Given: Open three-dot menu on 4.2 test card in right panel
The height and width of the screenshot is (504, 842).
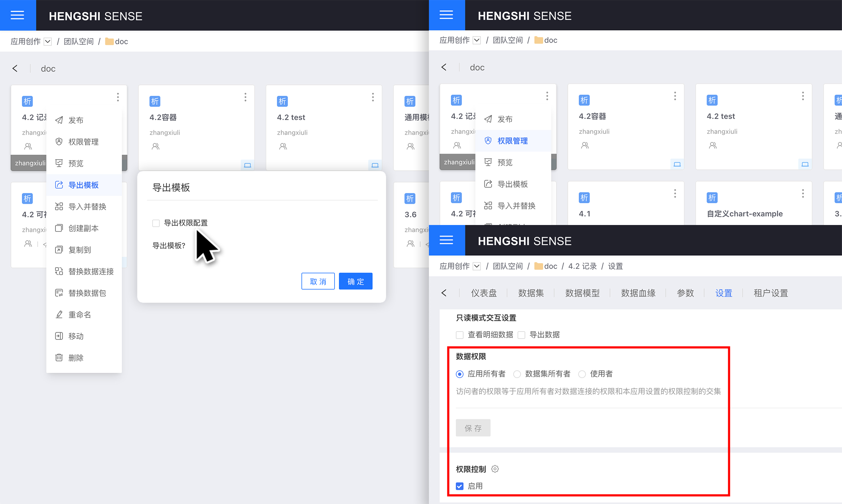Looking at the screenshot, I should coord(803,96).
